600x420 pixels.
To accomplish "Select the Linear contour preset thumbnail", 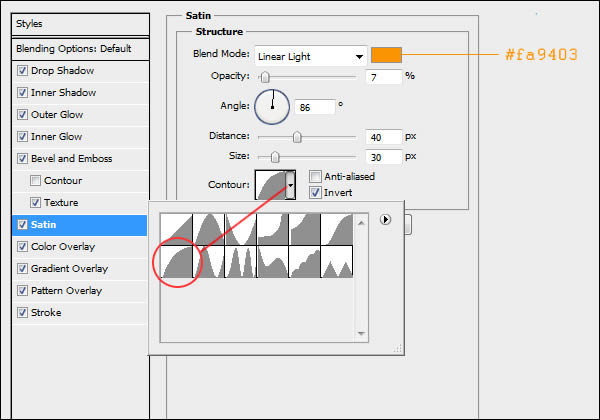I will tap(177, 230).
